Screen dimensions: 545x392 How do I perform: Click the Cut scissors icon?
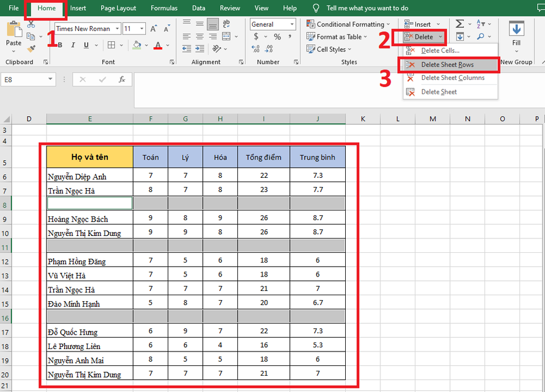point(31,24)
